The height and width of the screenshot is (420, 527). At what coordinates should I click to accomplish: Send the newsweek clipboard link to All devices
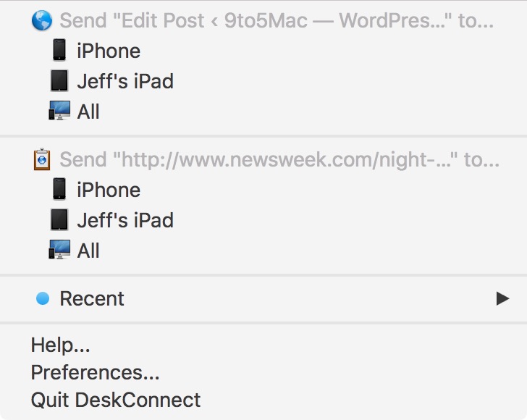pyautogui.click(x=88, y=251)
